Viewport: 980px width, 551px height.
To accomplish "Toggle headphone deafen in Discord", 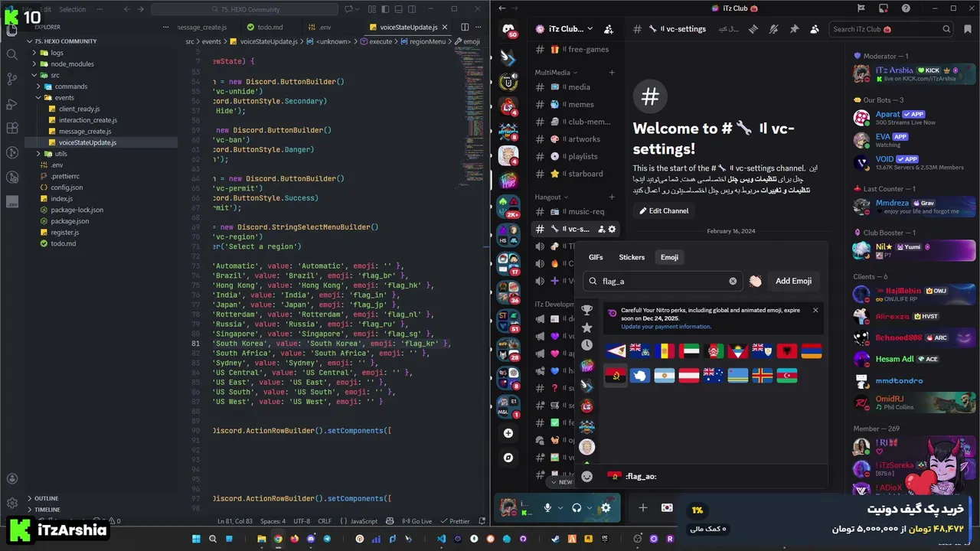I will [577, 507].
